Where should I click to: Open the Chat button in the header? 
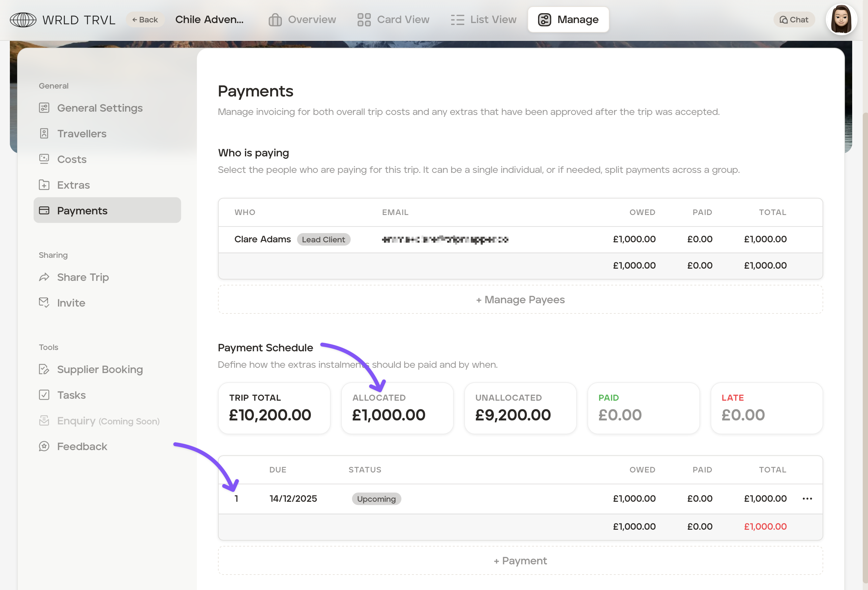[794, 20]
